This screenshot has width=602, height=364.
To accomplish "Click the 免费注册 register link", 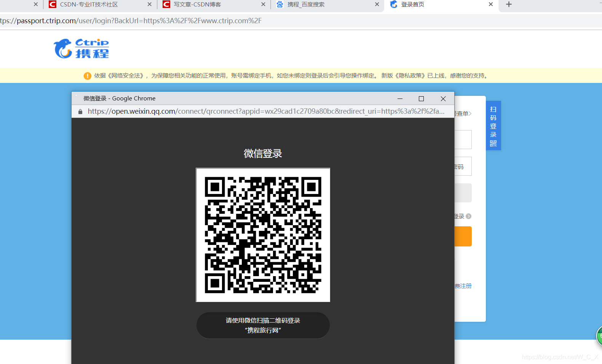I will pos(463,286).
